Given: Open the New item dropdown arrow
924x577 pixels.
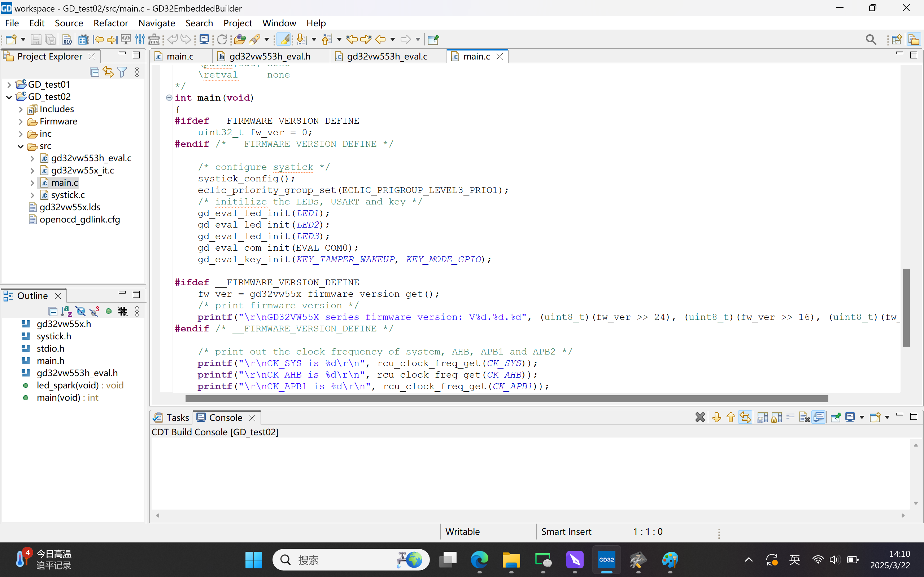Looking at the screenshot, I should pyautogui.click(x=23, y=39).
